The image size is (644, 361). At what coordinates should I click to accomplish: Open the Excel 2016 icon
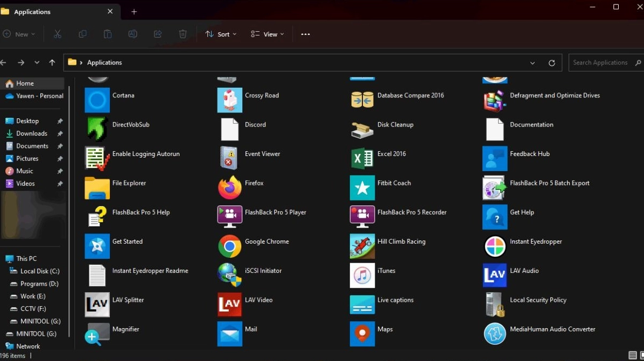pos(362,159)
